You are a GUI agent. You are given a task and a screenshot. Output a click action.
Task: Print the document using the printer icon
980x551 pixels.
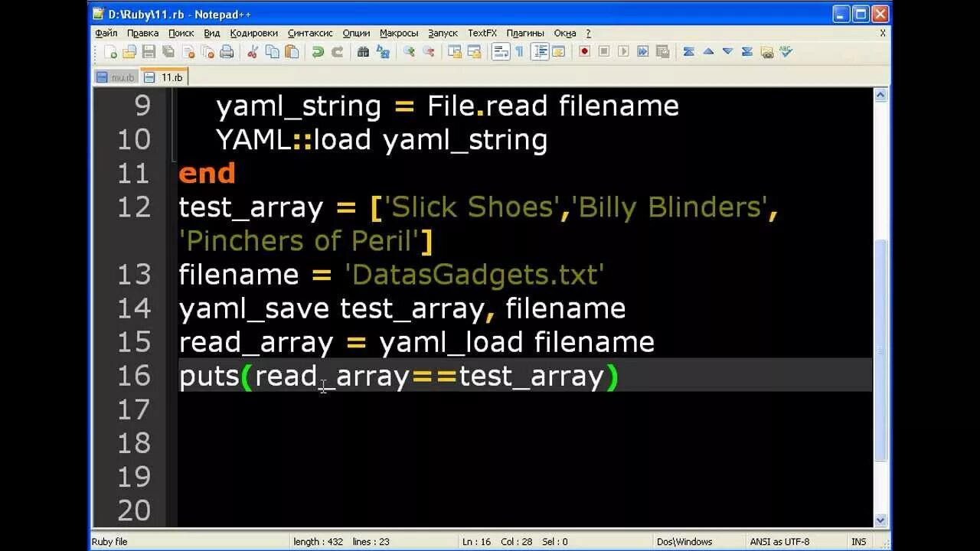(227, 52)
